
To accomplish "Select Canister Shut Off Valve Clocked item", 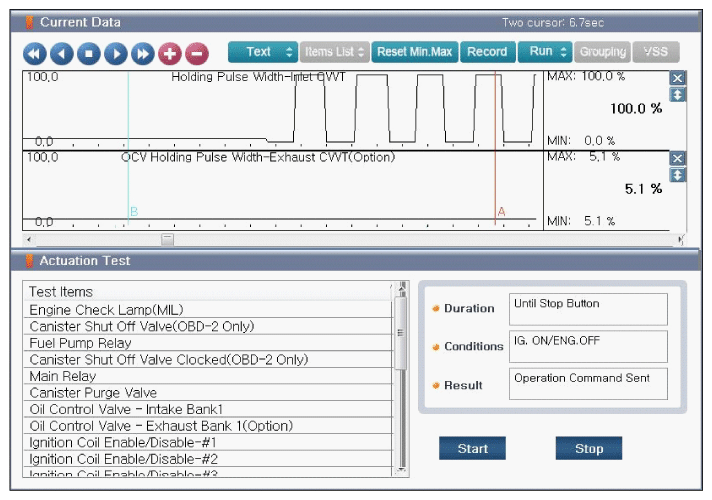I will pos(208,359).
